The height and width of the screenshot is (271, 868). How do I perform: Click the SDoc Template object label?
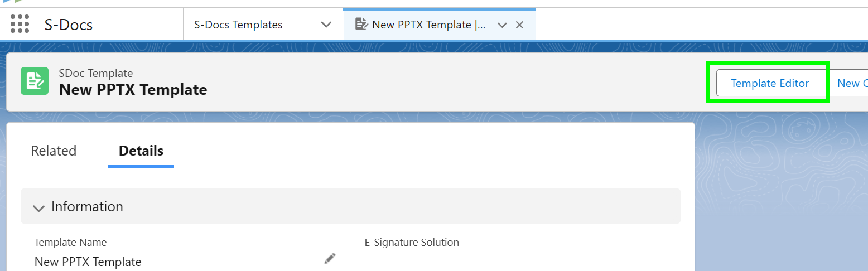pyautogui.click(x=96, y=73)
